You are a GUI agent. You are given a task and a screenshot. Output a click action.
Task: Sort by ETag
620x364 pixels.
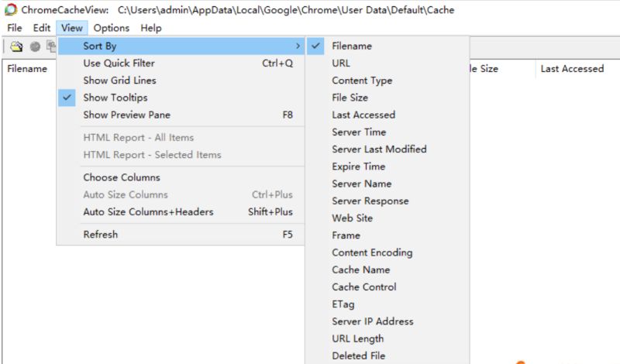[387, 304]
